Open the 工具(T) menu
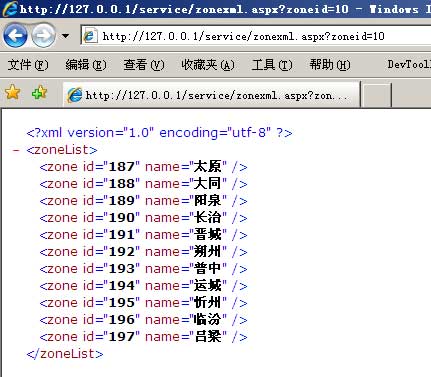This screenshot has height=377, width=431. coord(272,65)
